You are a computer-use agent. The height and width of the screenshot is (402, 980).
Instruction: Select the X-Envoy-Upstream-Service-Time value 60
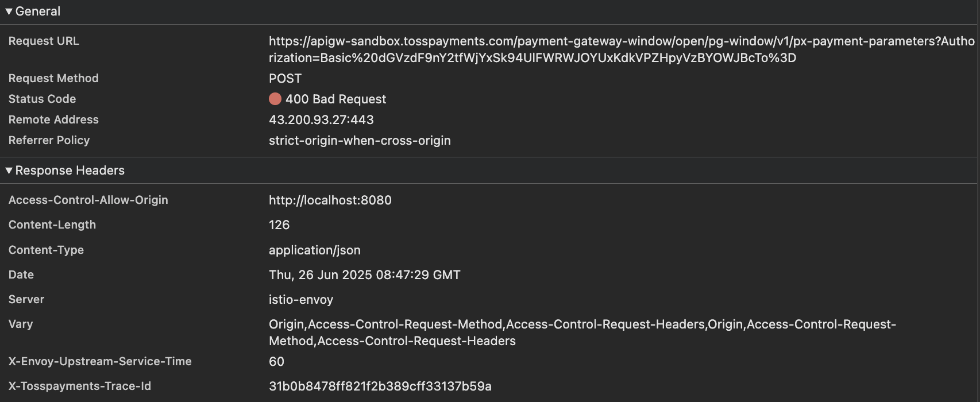pyautogui.click(x=276, y=361)
